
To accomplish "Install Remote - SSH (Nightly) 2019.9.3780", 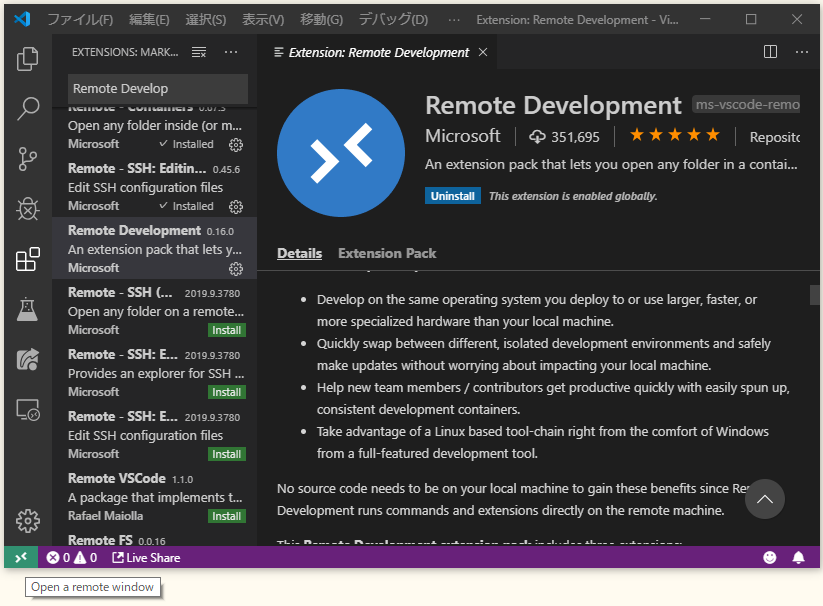I will click(x=227, y=330).
